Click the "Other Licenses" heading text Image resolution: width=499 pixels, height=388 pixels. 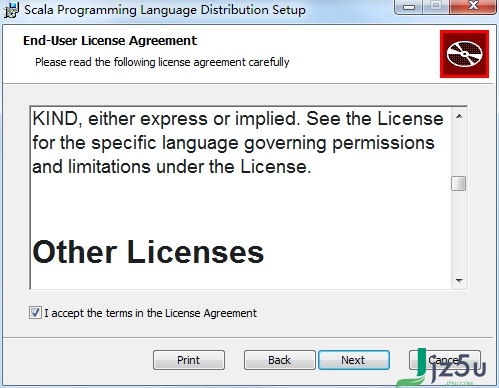click(x=148, y=252)
